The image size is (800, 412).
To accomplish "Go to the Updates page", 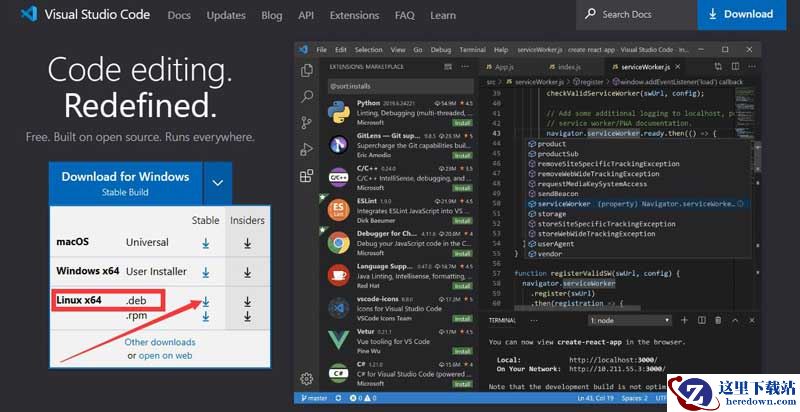I will pos(226,15).
